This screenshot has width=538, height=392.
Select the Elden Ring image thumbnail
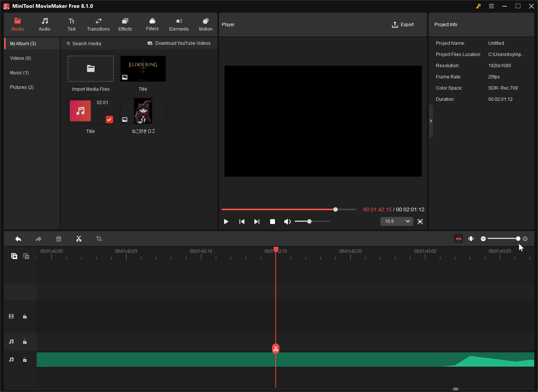[143, 69]
